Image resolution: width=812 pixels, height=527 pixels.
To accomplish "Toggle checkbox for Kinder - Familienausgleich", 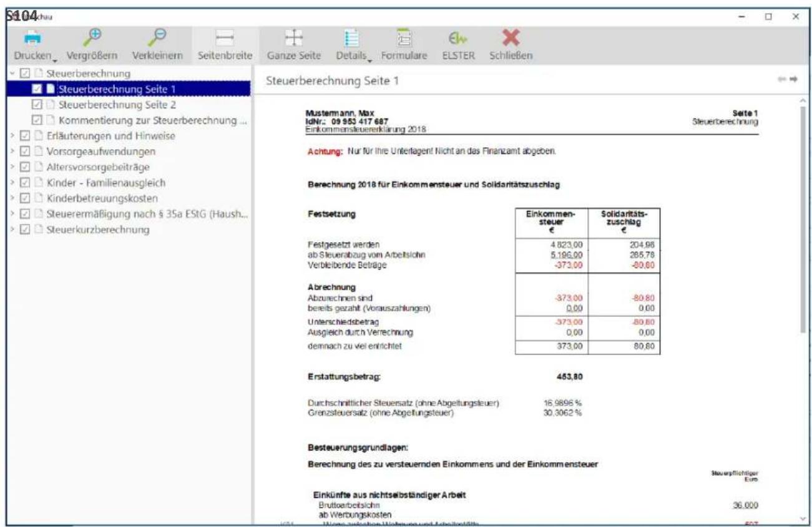I will (x=25, y=183).
